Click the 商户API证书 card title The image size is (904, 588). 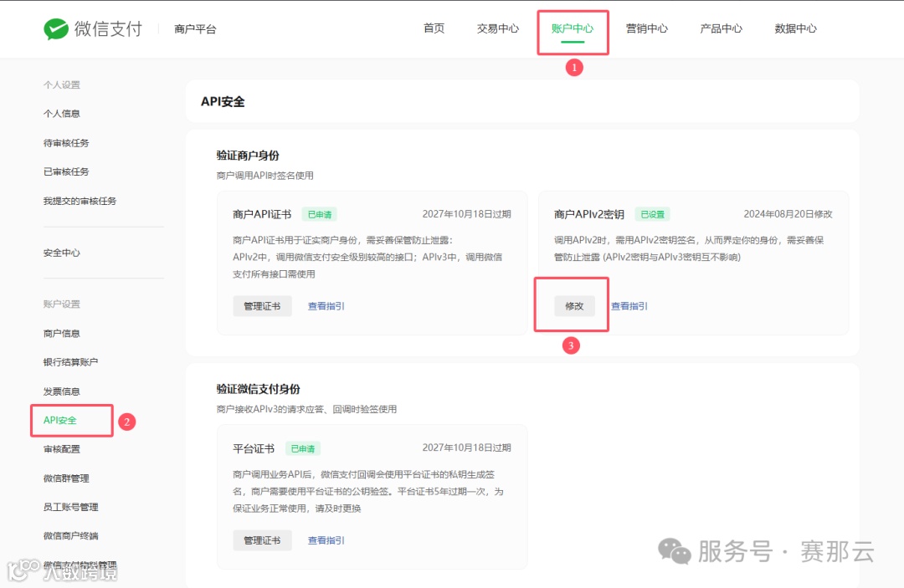(262, 214)
